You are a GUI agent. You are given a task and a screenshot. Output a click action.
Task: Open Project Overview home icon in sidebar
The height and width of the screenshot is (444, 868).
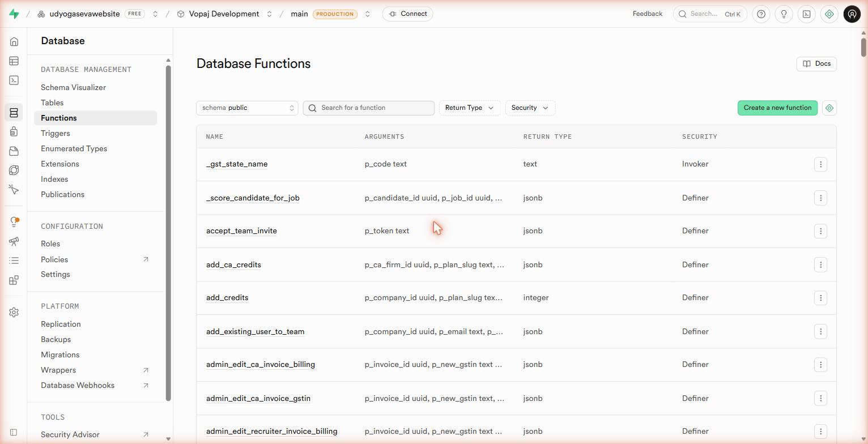point(14,42)
